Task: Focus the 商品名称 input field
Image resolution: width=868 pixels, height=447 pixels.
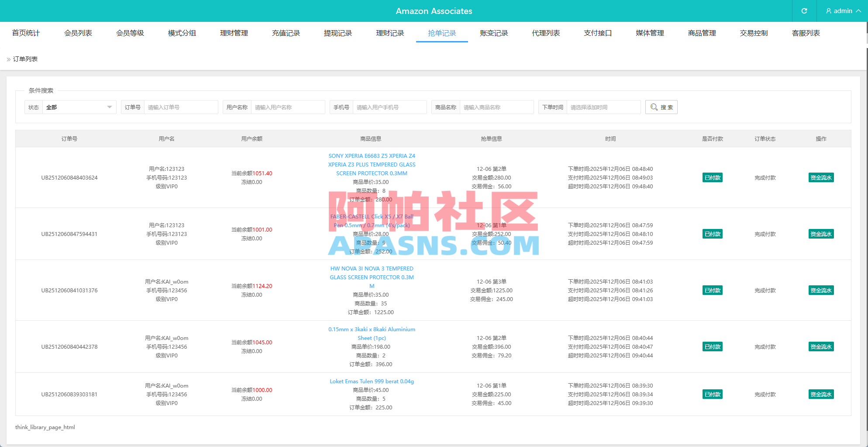Action: [496, 107]
